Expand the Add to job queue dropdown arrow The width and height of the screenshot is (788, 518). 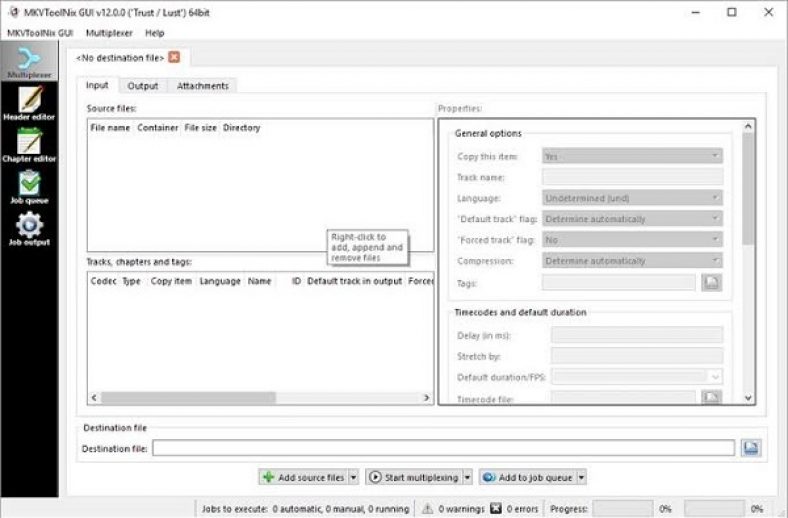[581, 477]
